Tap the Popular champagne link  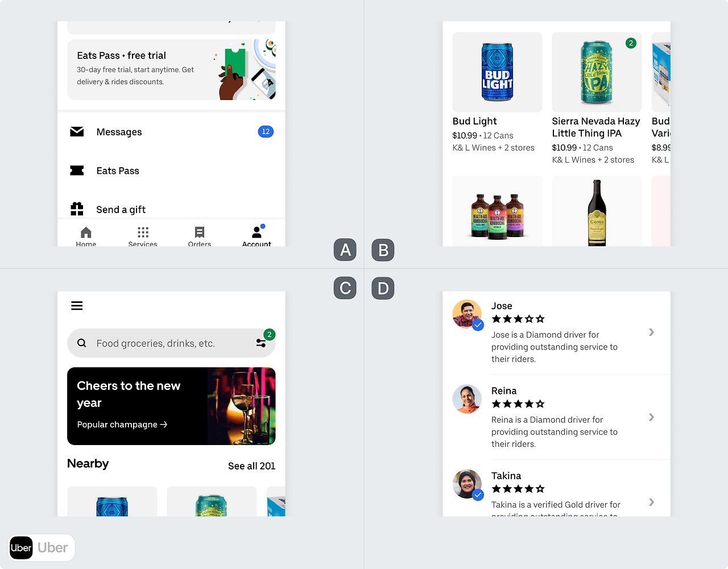point(122,425)
